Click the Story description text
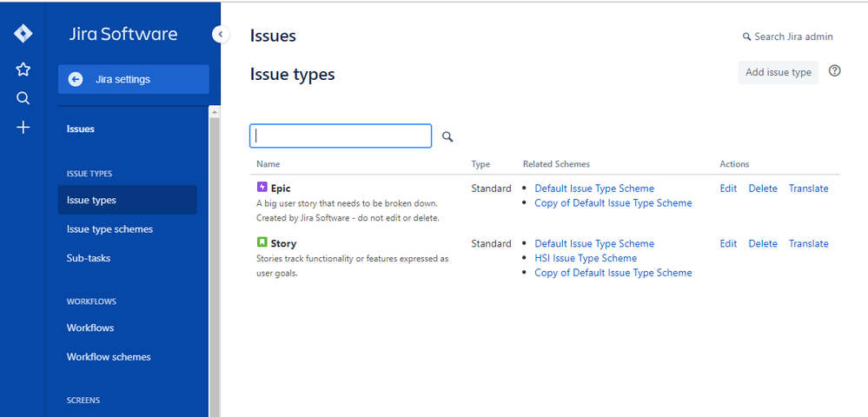 point(352,266)
